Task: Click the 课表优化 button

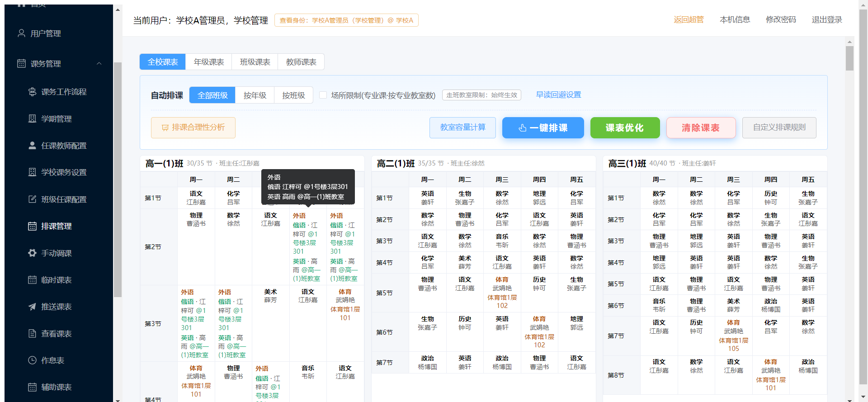Action: point(625,128)
